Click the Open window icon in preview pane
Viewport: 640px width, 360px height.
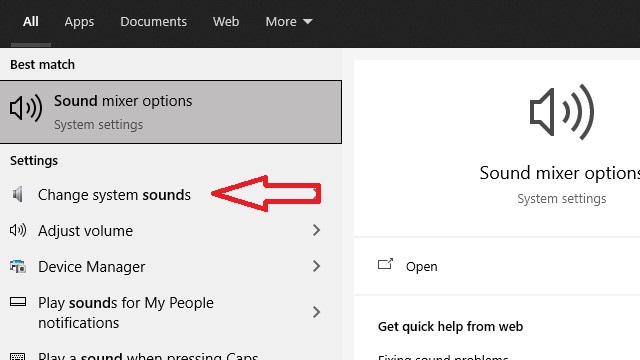click(385, 264)
